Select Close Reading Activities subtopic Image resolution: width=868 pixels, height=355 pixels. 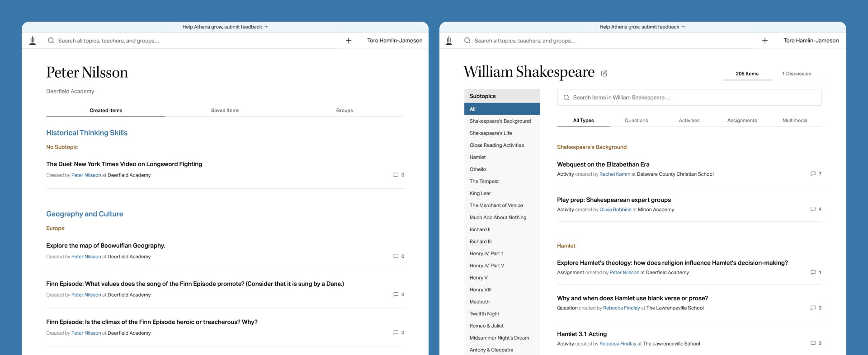(x=502, y=145)
